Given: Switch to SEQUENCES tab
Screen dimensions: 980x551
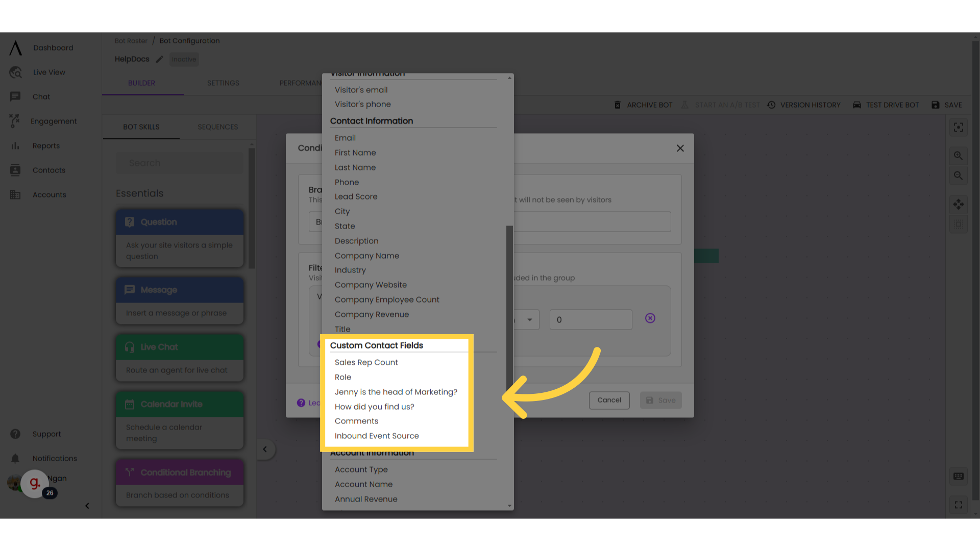Looking at the screenshot, I should click(217, 127).
